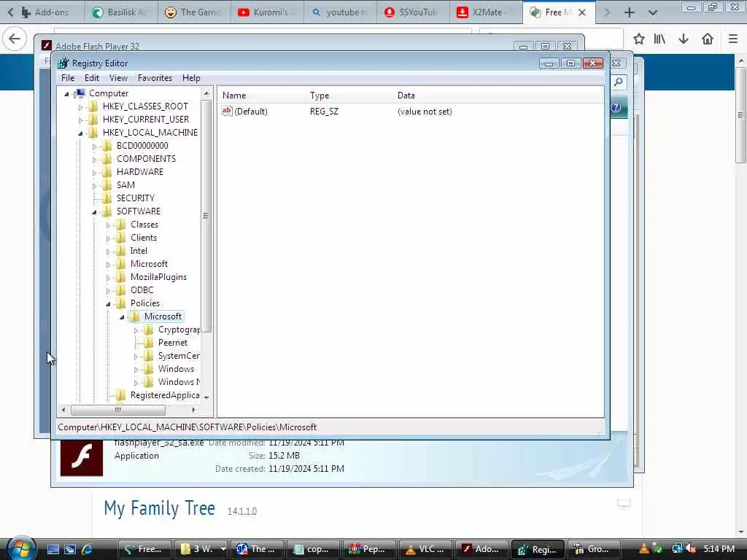Click the tree pane scroll-down arrow
This screenshot has width=747, height=560.
click(x=206, y=397)
